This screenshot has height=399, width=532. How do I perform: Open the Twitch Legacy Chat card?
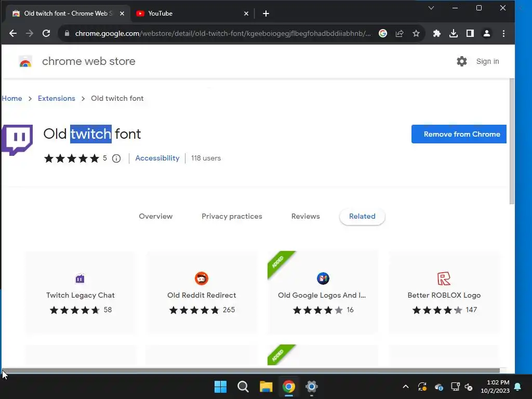click(x=81, y=293)
